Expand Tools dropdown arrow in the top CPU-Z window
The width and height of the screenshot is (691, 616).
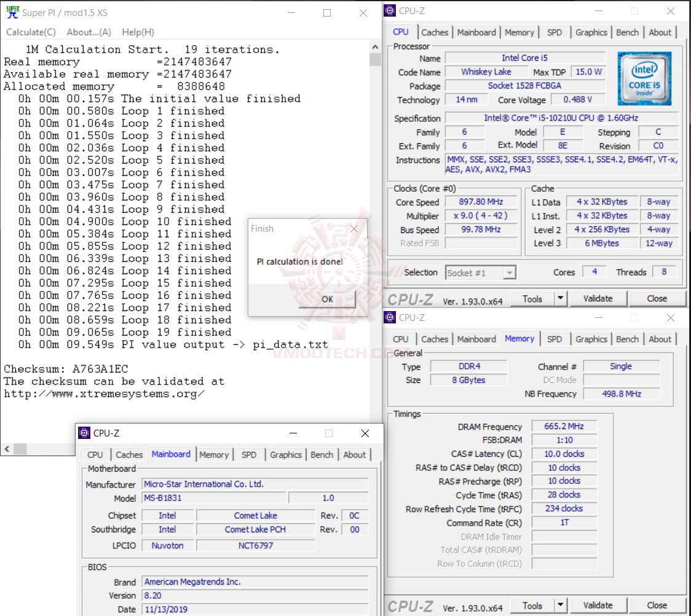[560, 299]
